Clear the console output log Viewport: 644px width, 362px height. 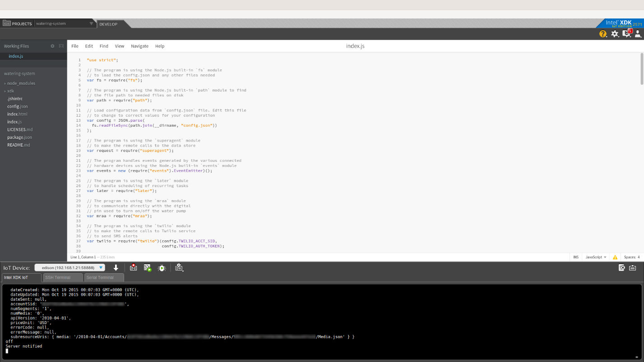coord(622,268)
